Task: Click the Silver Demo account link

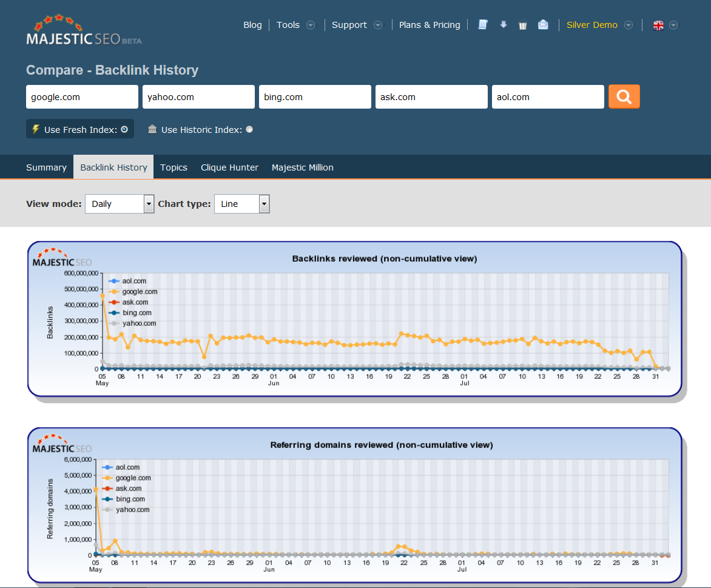Action: 591,25
